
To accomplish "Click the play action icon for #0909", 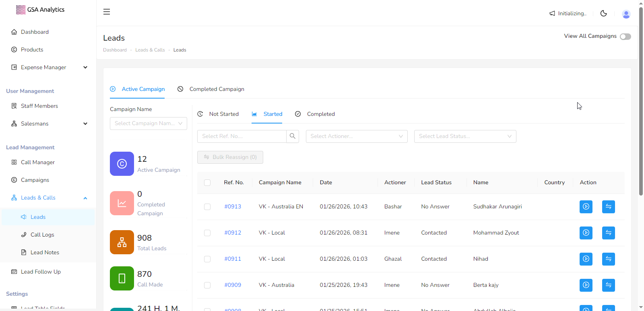I will pyautogui.click(x=586, y=285).
